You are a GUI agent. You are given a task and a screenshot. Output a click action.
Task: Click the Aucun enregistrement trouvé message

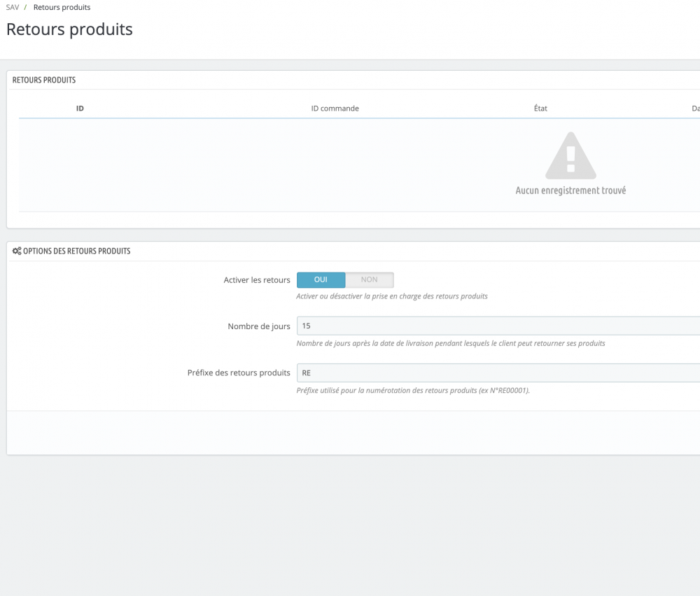570,190
